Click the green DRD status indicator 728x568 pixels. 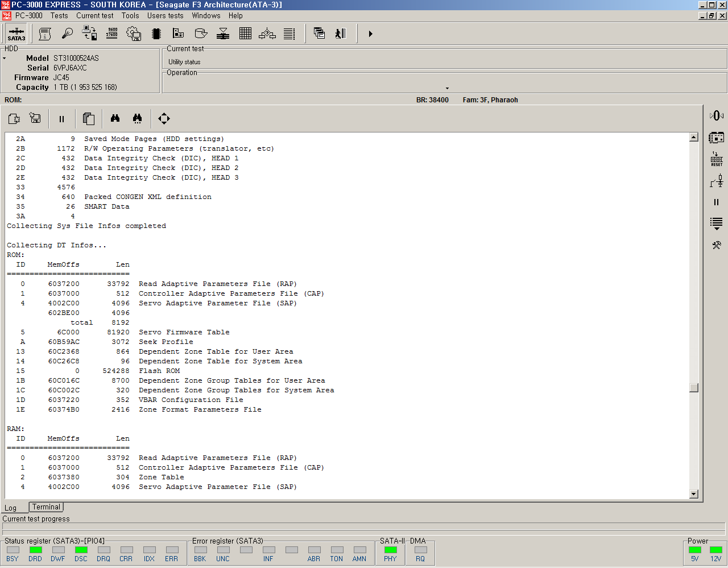(35, 550)
